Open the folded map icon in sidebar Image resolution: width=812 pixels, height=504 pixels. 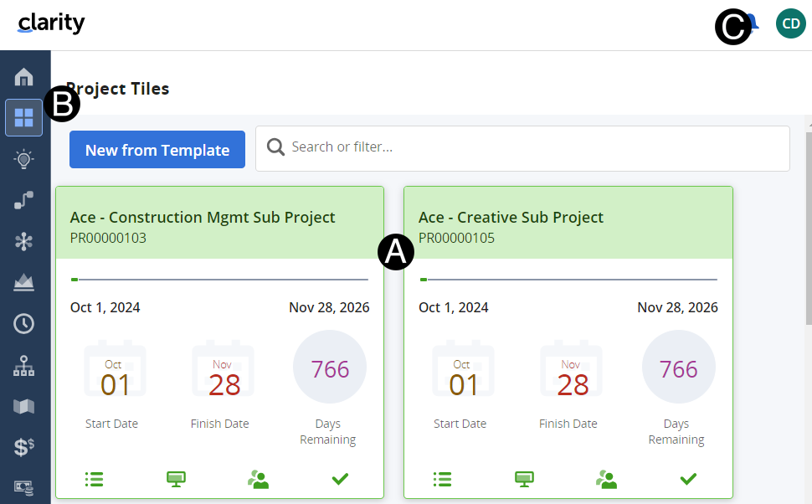[x=24, y=406]
